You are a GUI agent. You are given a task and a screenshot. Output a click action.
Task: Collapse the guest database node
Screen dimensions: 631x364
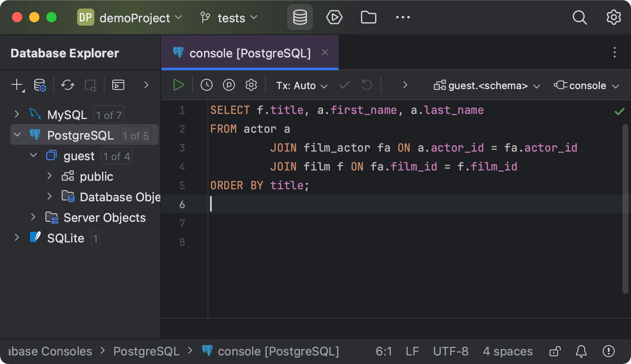pyautogui.click(x=33, y=155)
